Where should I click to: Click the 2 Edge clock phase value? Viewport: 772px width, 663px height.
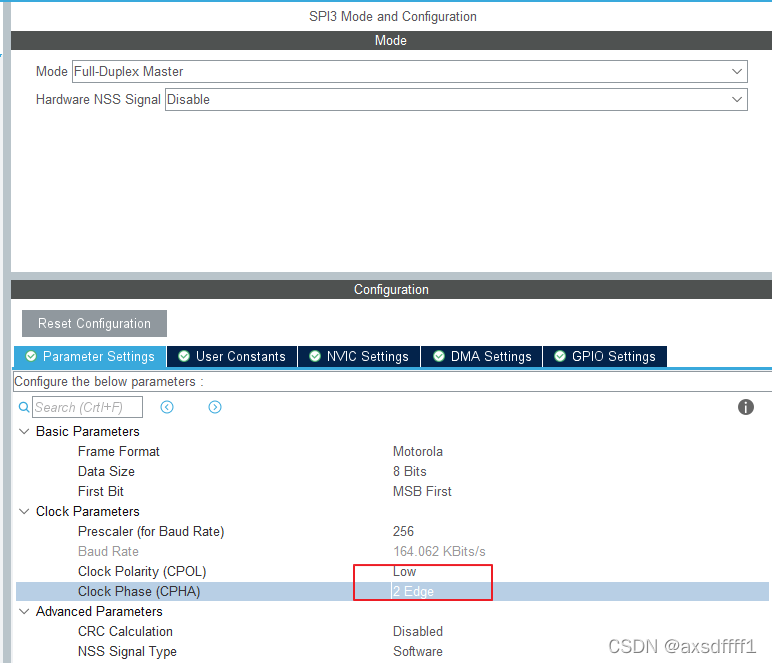[x=413, y=591]
